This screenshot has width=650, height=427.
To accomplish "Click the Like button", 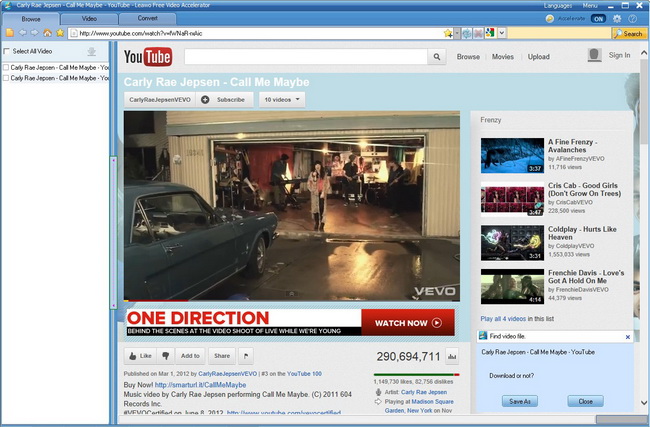I will tap(140, 356).
